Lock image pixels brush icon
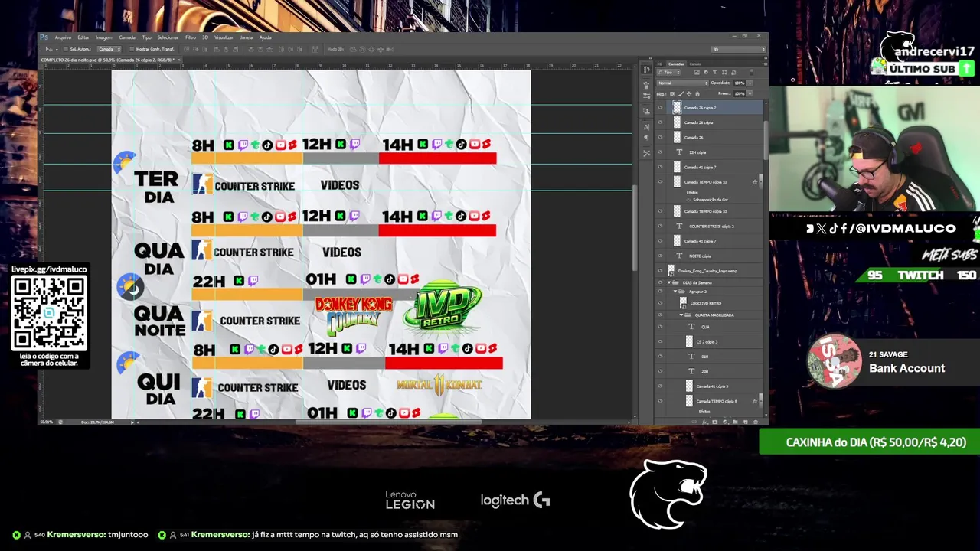 (x=681, y=94)
